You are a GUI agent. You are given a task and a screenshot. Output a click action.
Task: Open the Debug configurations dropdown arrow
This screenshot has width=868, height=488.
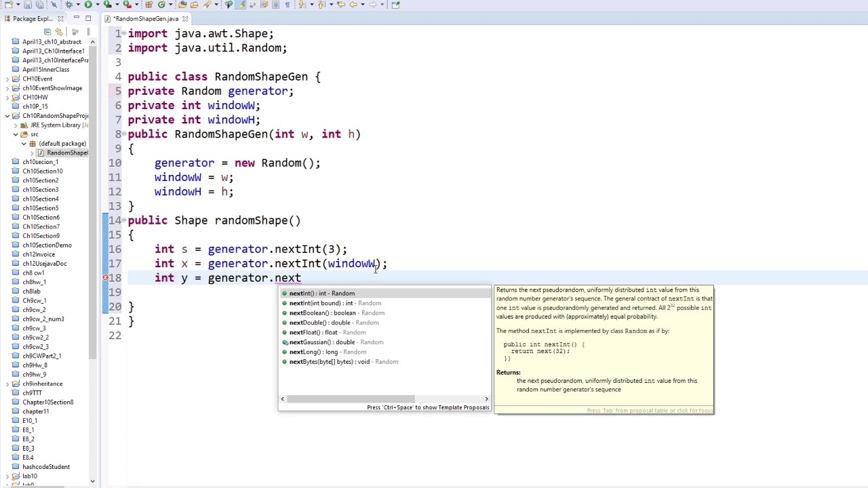[78, 5]
